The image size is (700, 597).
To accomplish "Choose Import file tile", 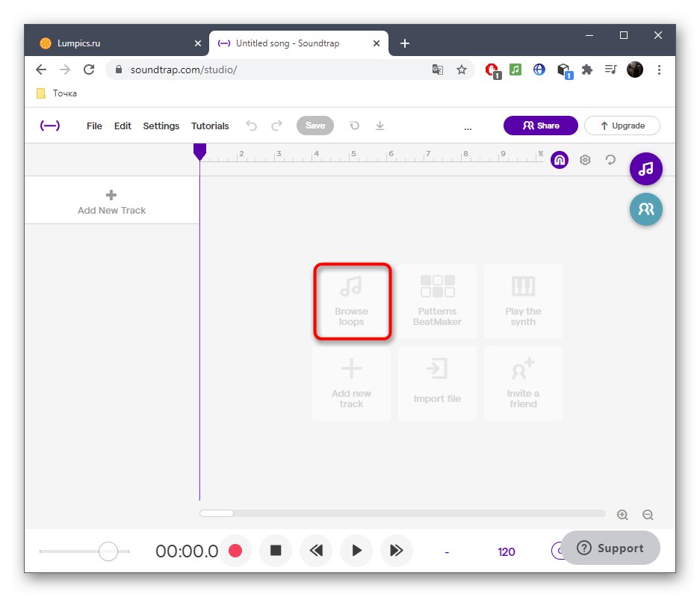I will (x=437, y=383).
